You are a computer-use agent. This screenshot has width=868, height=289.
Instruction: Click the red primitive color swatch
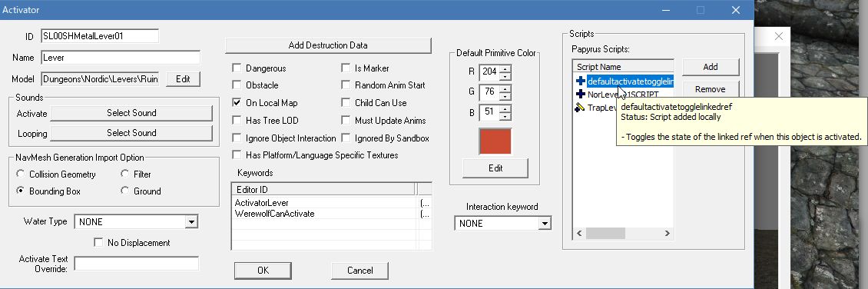tap(495, 141)
